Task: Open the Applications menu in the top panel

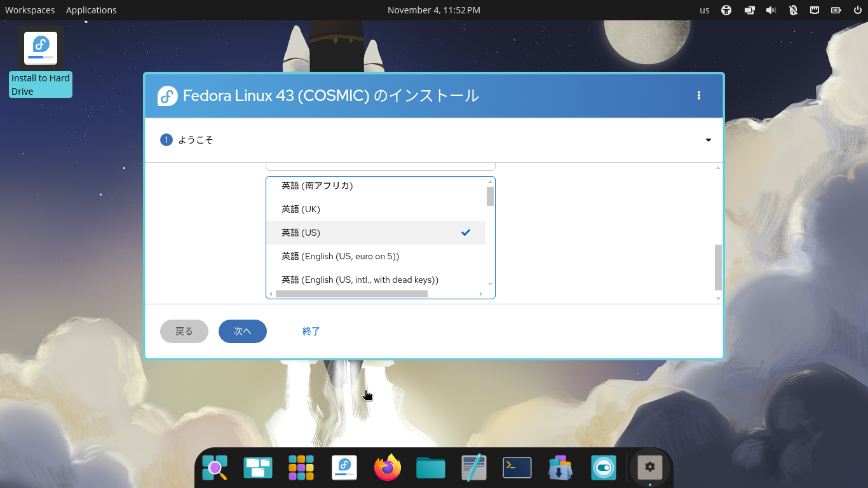Action: [92, 10]
